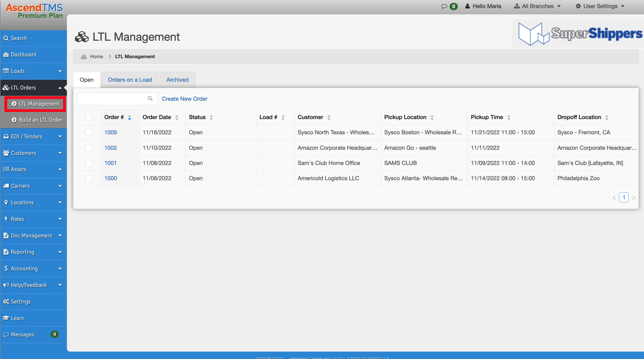Viewport: 644px width, 359px height.
Task: Check the box for order 1009
Action: coord(89,132)
